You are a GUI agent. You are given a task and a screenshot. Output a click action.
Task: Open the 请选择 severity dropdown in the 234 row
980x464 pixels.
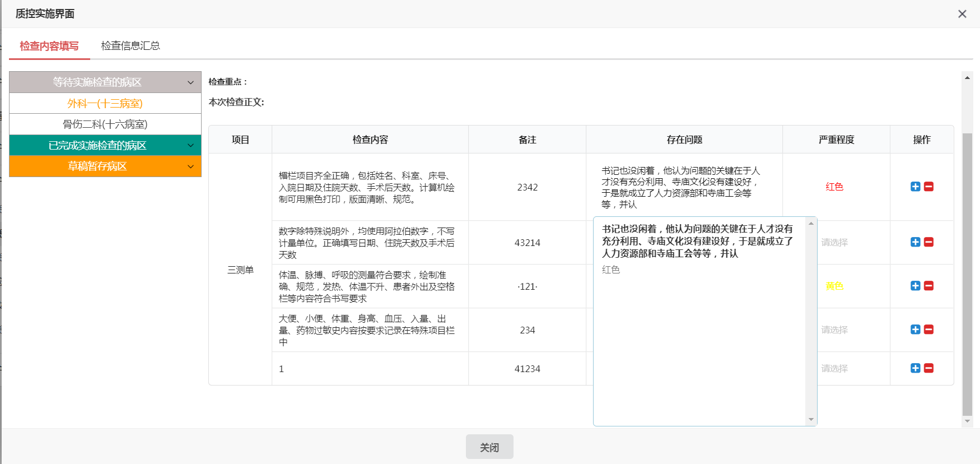click(834, 330)
